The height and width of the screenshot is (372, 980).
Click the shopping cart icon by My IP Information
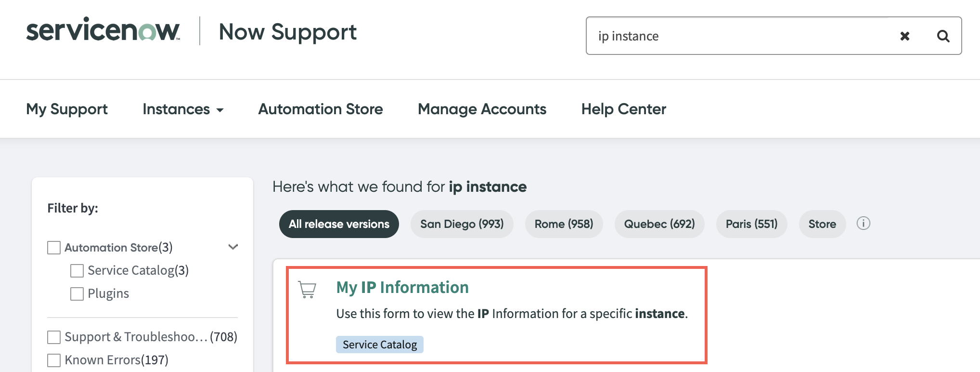[x=307, y=290]
